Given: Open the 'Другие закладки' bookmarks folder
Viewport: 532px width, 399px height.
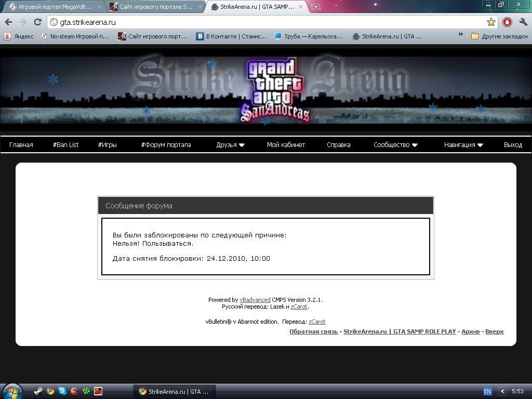Looking at the screenshot, I should (x=499, y=36).
